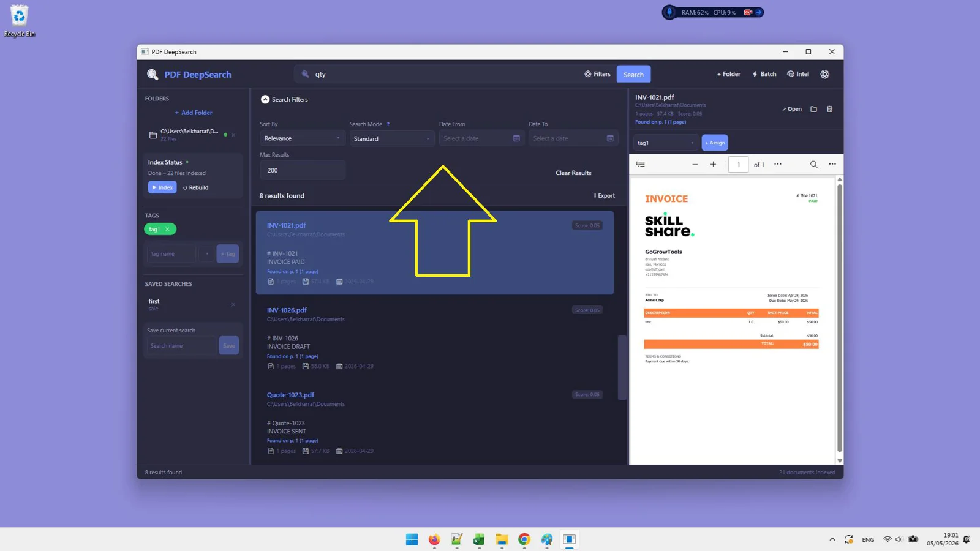Click the + Tag button

coord(228,253)
